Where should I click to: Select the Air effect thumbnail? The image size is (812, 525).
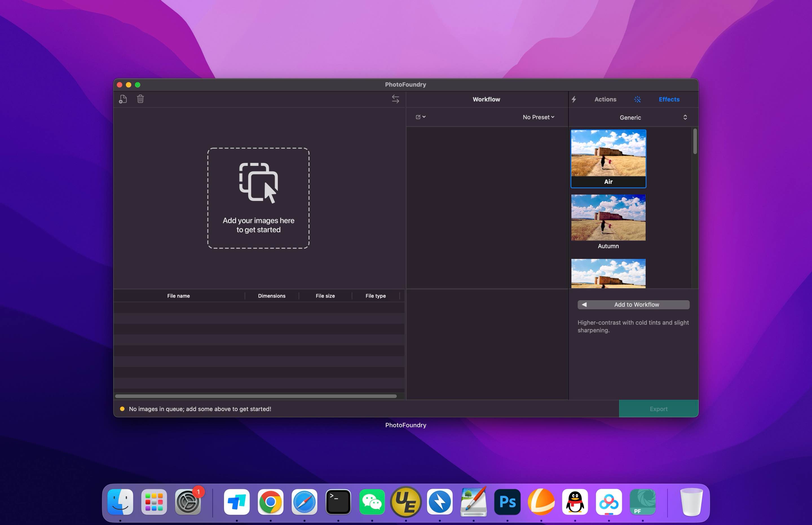(x=608, y=155)
